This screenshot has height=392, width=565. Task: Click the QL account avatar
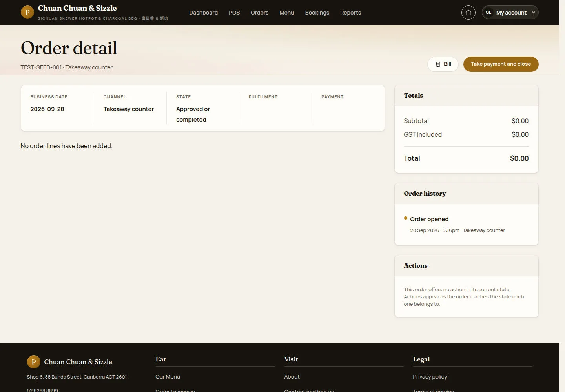click(488, 13)
